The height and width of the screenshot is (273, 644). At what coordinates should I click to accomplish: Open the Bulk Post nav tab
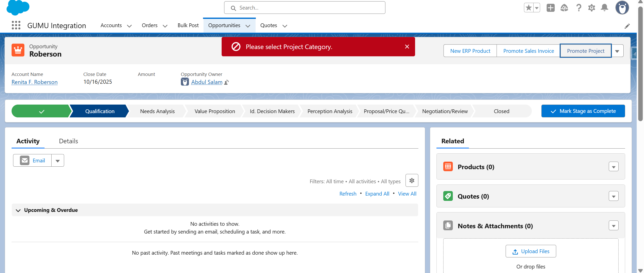pos(188,25)
